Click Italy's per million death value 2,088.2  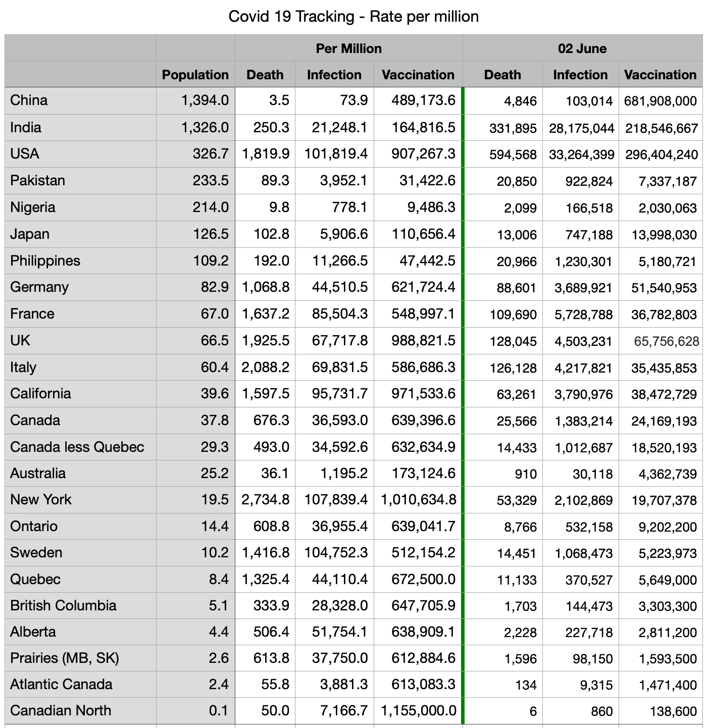(266, 368)
